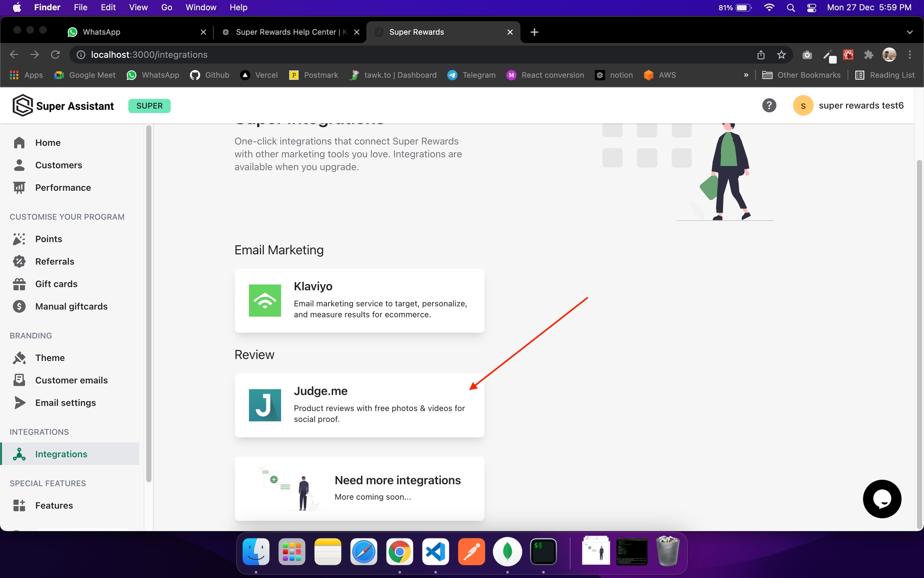924x578 pixels.
Task: Expand the browser tab search chevron
Action: click(x=910, y=32)
